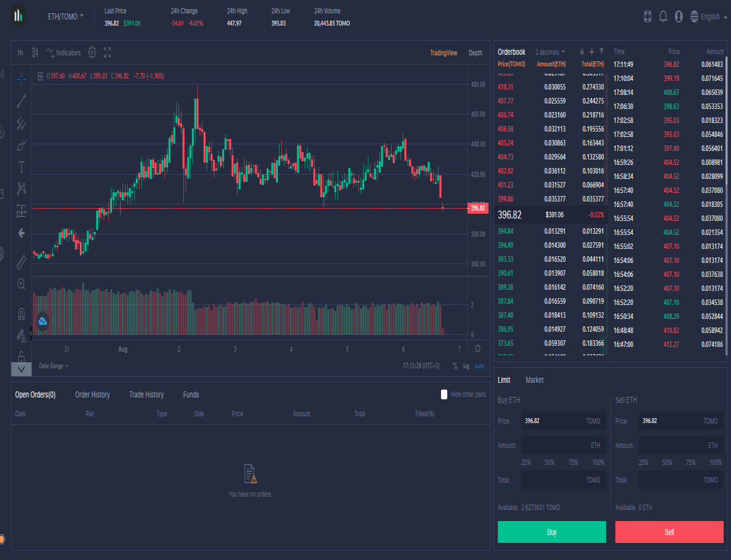Select the ruler measure tool

point(21,262)
